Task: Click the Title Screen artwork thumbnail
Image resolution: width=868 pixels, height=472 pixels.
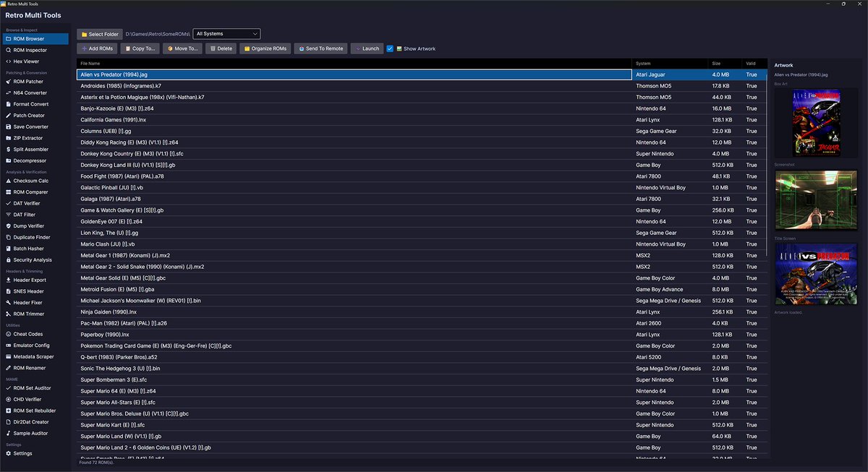Action: coord(816,275)
